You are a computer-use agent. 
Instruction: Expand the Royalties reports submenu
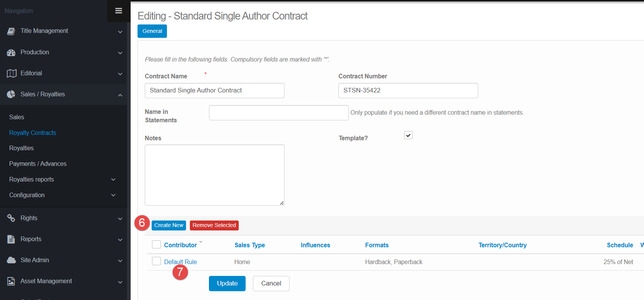(113, 180)
